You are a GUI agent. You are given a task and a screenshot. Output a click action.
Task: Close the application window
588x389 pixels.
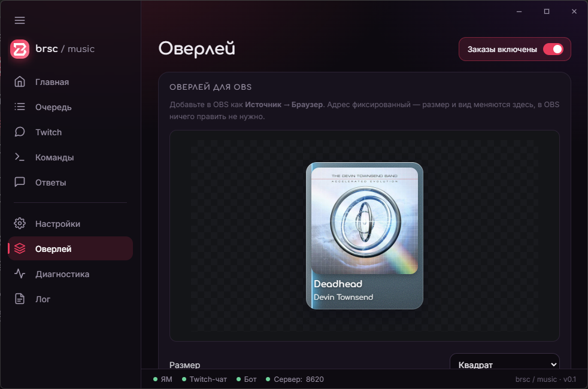click(x=574, y=11)
